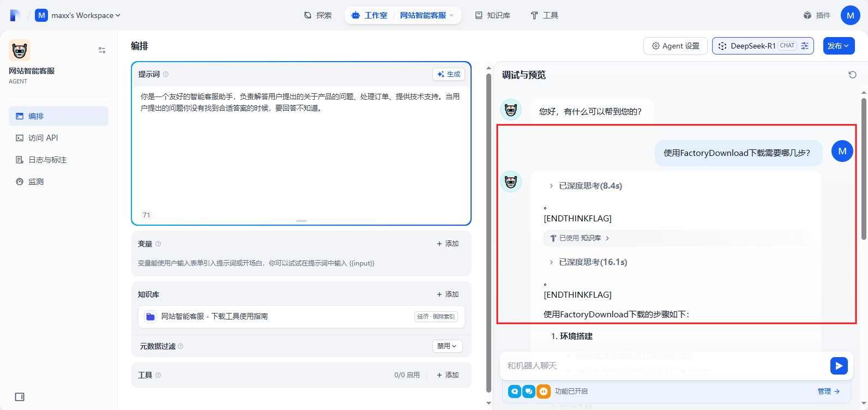Image resolution: width=868 pixels, height=410 pixels.
Task: Open 管理 features link
Action: coord(829,391)
